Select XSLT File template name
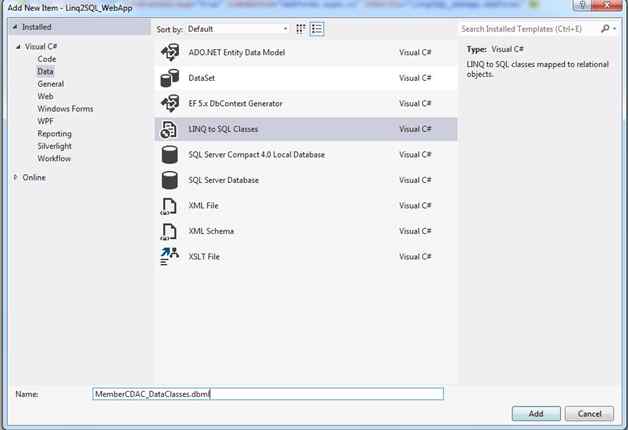 [x=204, y=257]
